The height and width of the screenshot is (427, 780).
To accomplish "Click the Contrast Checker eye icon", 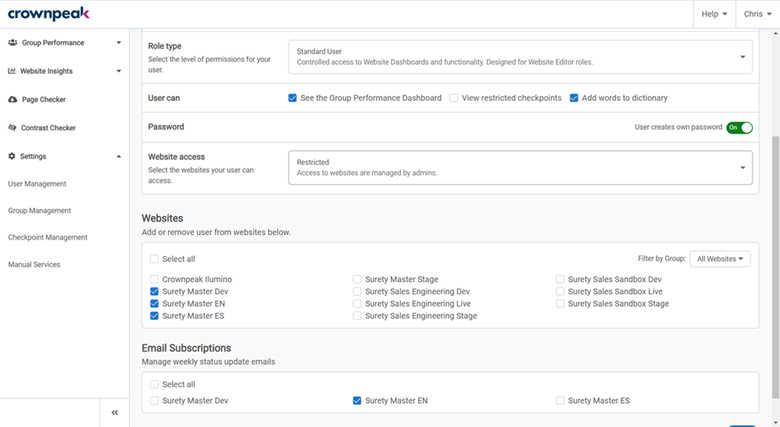I will coord(12,128).
